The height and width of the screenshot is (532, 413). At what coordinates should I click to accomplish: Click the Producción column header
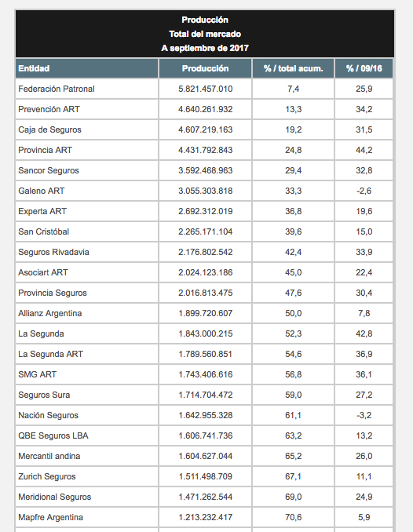[x=205, y=68]
